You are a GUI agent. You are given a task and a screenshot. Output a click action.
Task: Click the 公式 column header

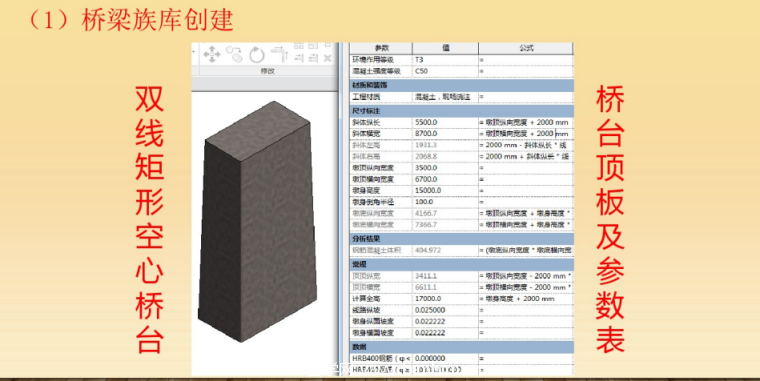coord(526,48)
